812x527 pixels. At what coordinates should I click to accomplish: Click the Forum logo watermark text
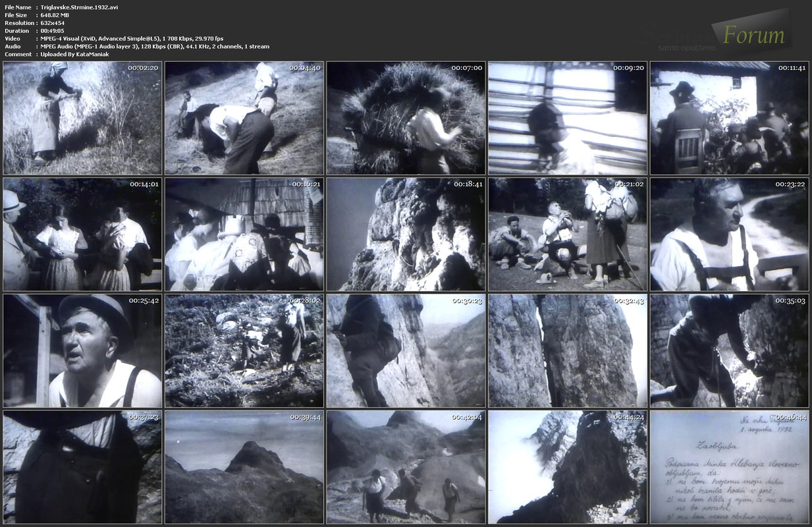(x=753, y=35)
